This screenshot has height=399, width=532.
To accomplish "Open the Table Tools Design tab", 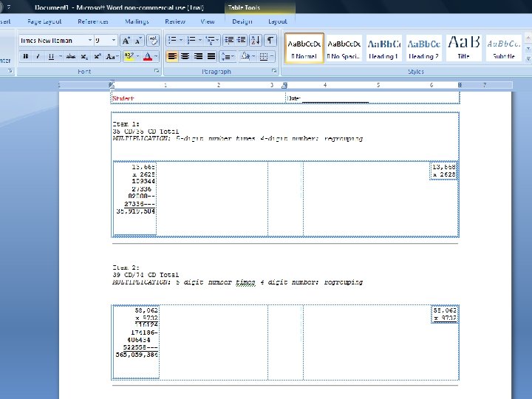I will 242,21.
